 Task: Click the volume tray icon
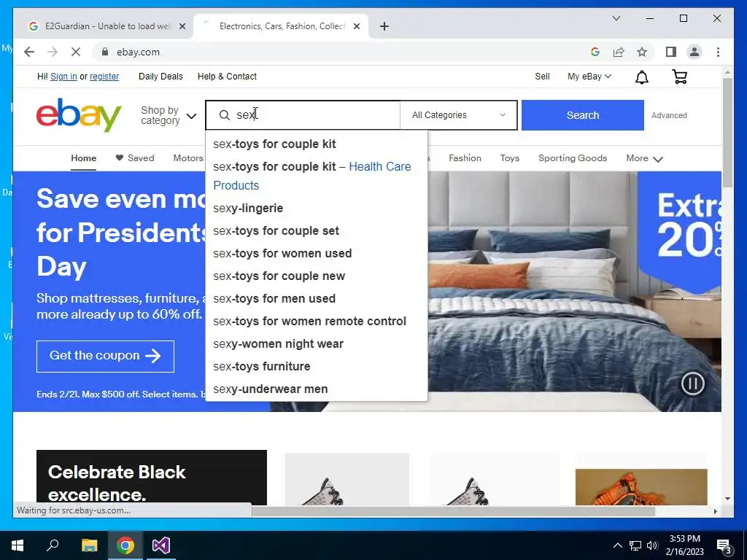point(652,545)
